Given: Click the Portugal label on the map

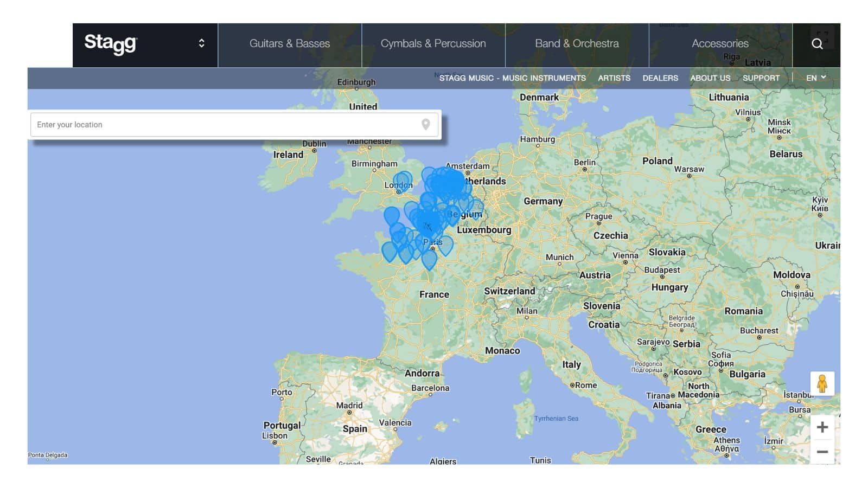Looking at the screenshot, I should point(282,426).
